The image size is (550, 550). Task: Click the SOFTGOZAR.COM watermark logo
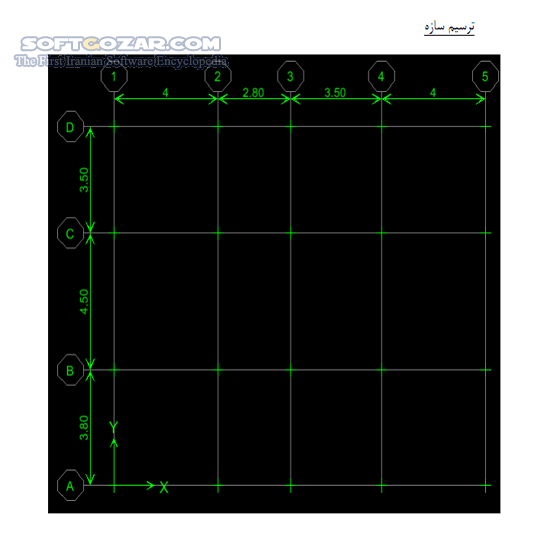121,44
